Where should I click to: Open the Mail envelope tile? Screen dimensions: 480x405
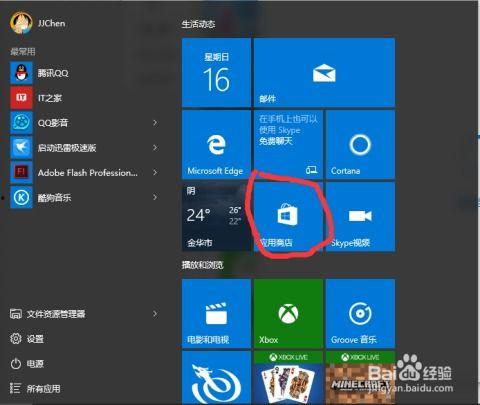click(x=324, y=73)
